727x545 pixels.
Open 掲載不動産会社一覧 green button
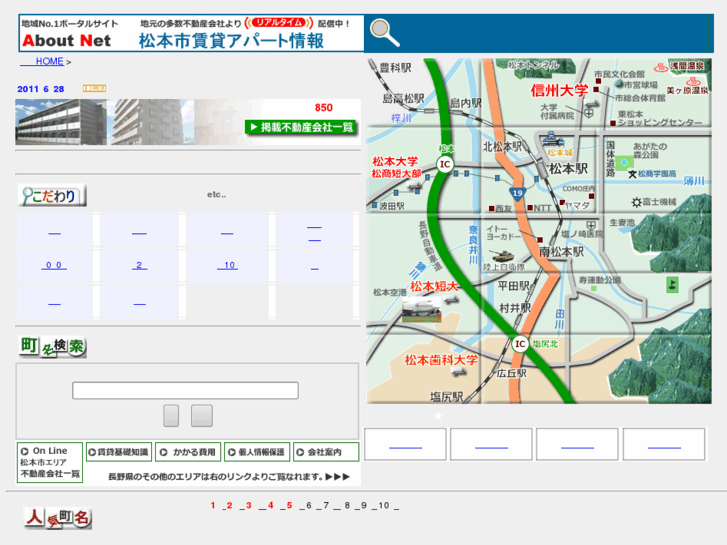pos(301,127)
